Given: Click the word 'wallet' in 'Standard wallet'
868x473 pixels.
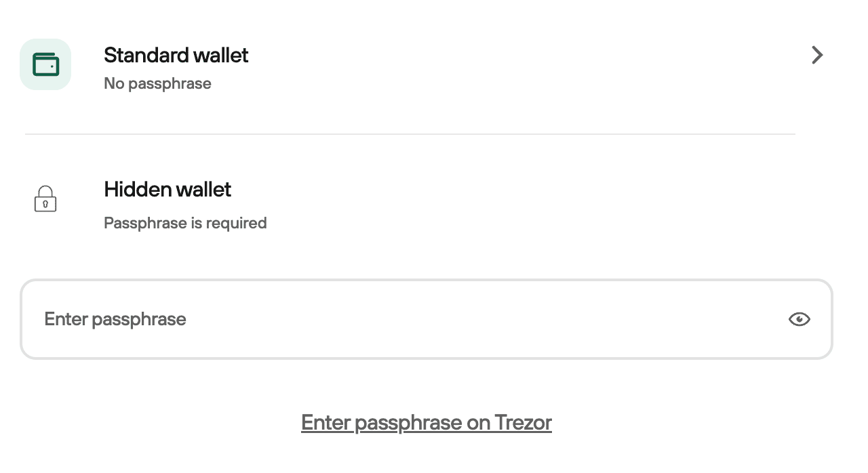Looking at the screenshot, I should click(218, 55).
